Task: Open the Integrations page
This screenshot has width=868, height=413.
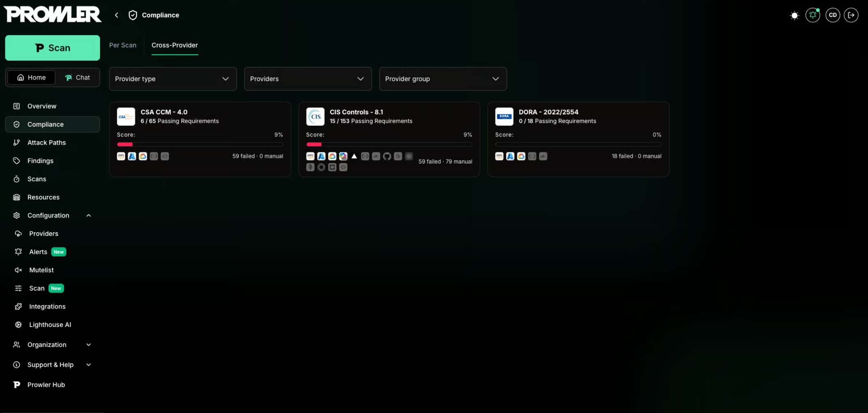Action: coord(53,306)
